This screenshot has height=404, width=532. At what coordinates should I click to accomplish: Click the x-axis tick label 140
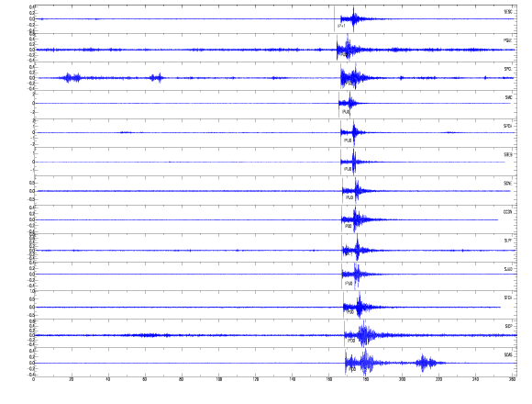(x=292, y=379)
